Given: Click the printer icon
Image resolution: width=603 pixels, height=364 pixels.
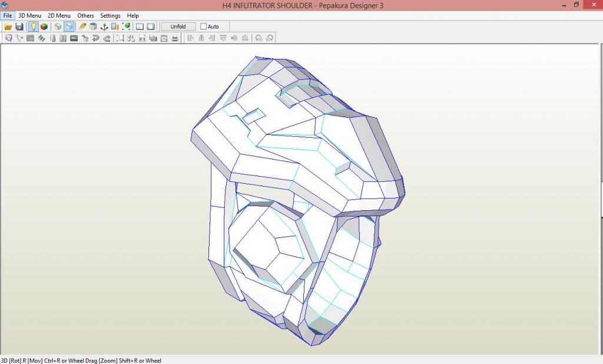Looking at the screenshot, I should (175, 38).
